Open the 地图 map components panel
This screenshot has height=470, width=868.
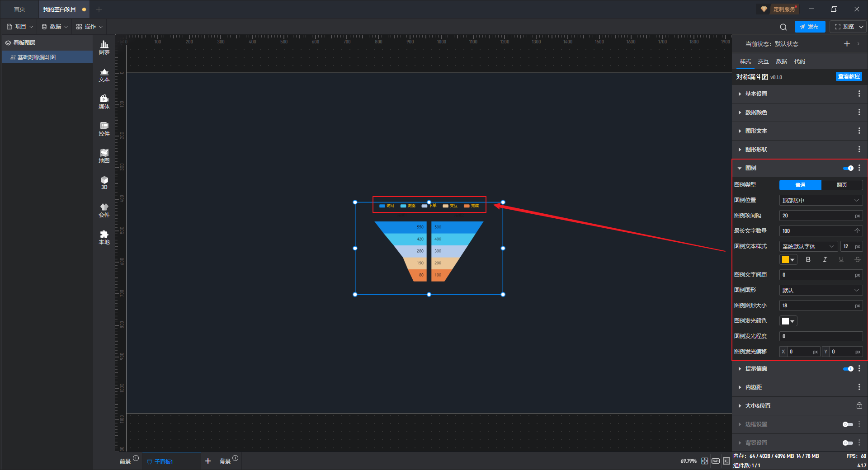[x=104, y=156]
